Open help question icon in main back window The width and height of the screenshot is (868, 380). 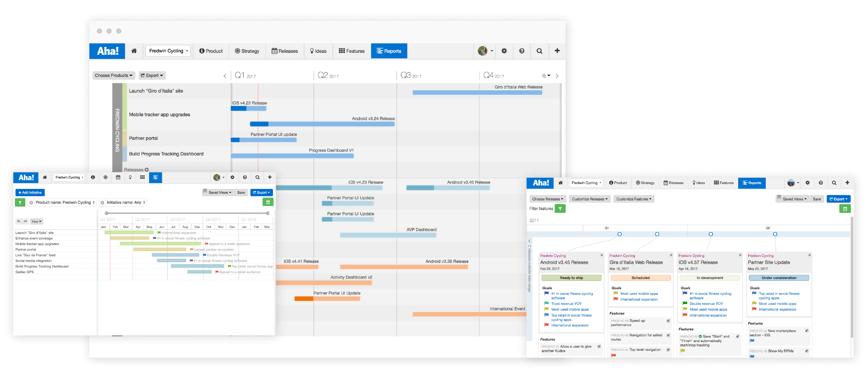click(522, 51)
